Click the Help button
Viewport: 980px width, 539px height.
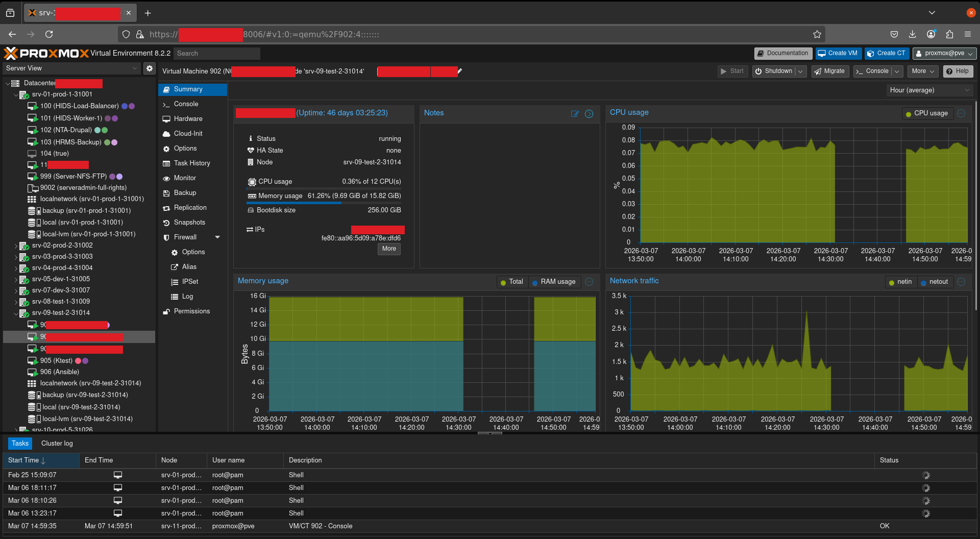[958, 71]
